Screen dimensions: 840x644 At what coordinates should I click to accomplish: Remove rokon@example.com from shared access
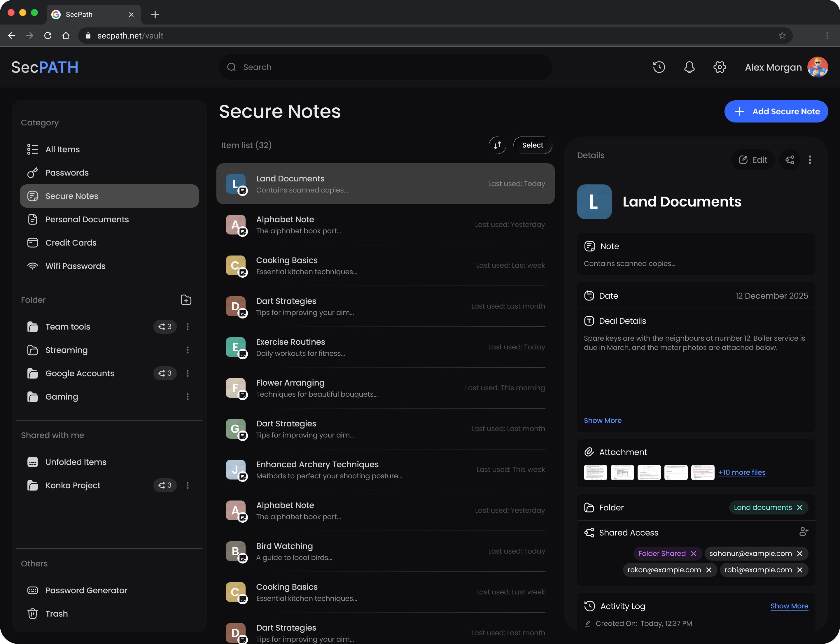tap(708, 570)
